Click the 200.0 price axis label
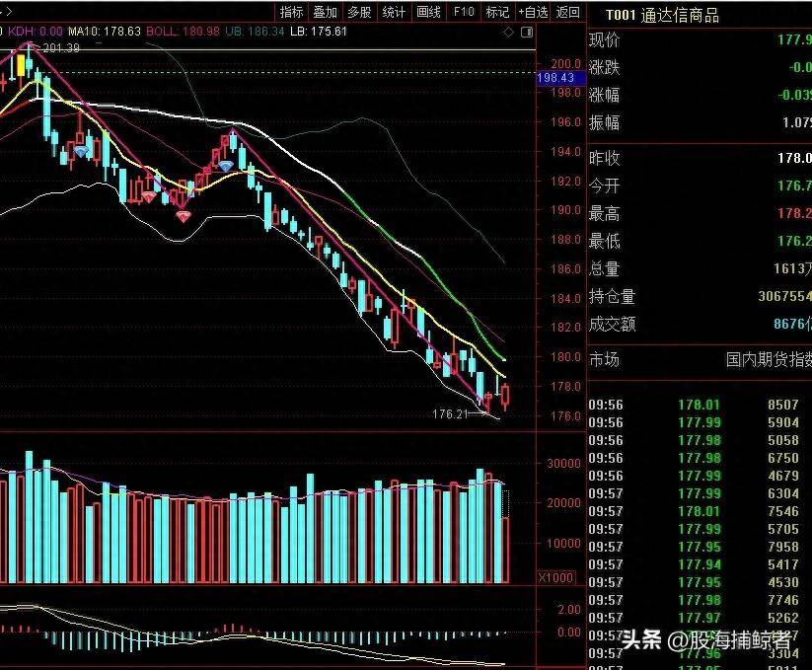 pyautogui.click(x=565, y=64)
